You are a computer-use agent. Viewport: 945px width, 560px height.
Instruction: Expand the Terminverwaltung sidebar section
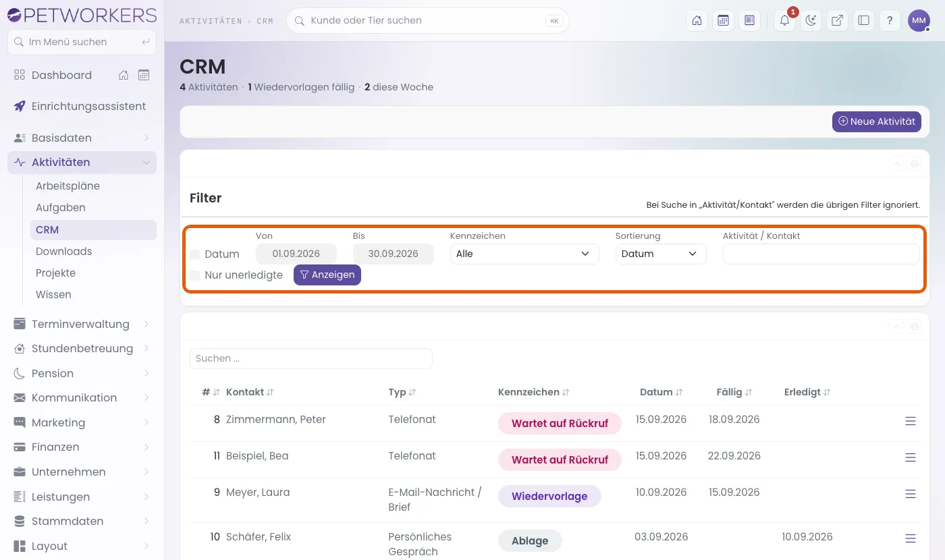[82, 324]
